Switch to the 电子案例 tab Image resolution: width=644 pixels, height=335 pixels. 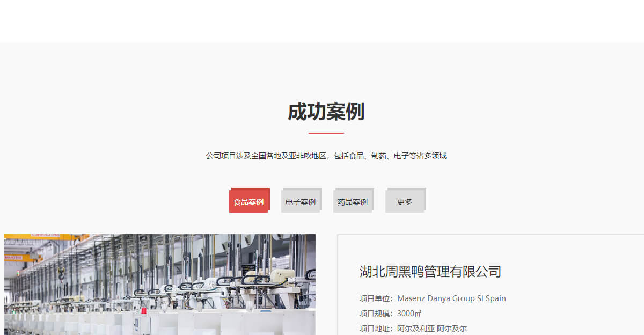(301, 199)
